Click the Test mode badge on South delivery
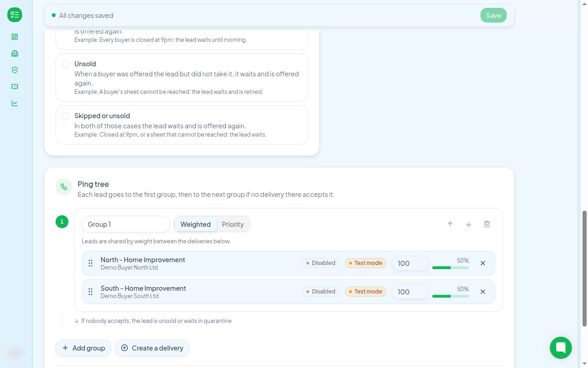Viewport: 588px width, 368px height. point(366,292)
